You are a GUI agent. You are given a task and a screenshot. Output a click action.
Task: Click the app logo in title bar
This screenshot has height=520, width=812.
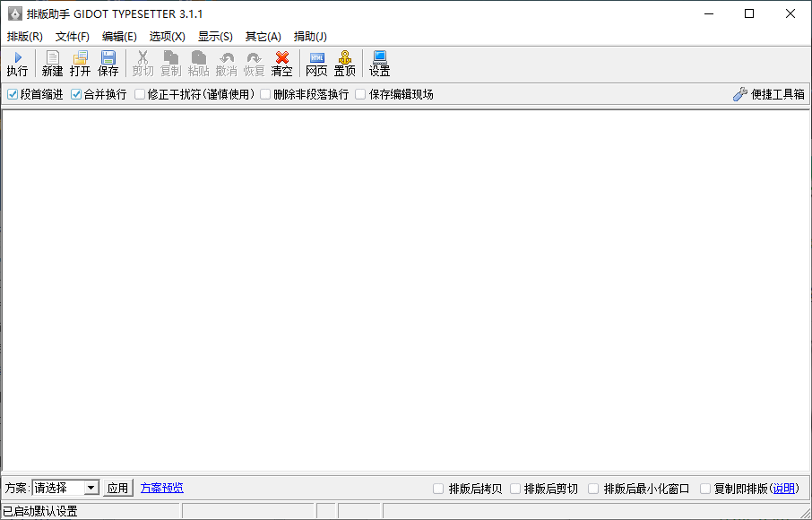15,14
